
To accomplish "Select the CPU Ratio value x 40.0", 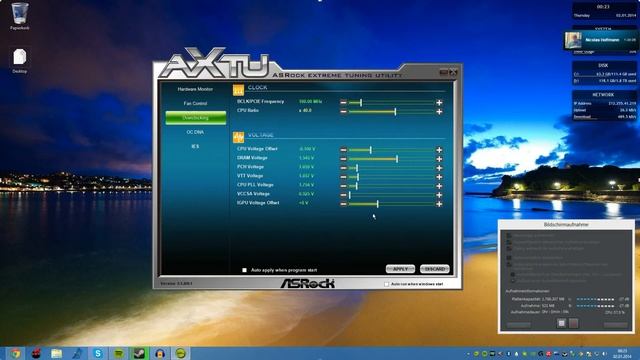I will (x=305, y=110).
